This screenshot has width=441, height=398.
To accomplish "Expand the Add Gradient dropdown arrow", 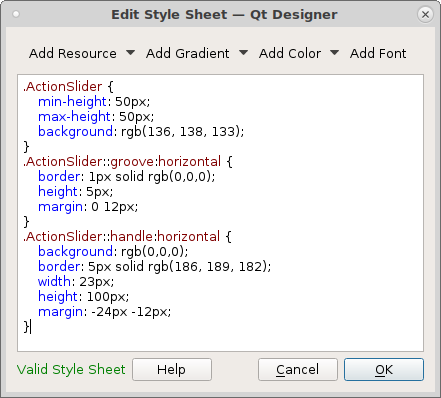I will coord(244,53).
